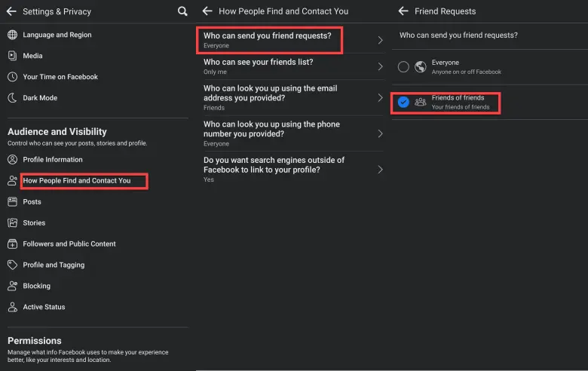588x371 pixels.
Task: Click the Blocking icon
Action: click(x=12, y=286)
